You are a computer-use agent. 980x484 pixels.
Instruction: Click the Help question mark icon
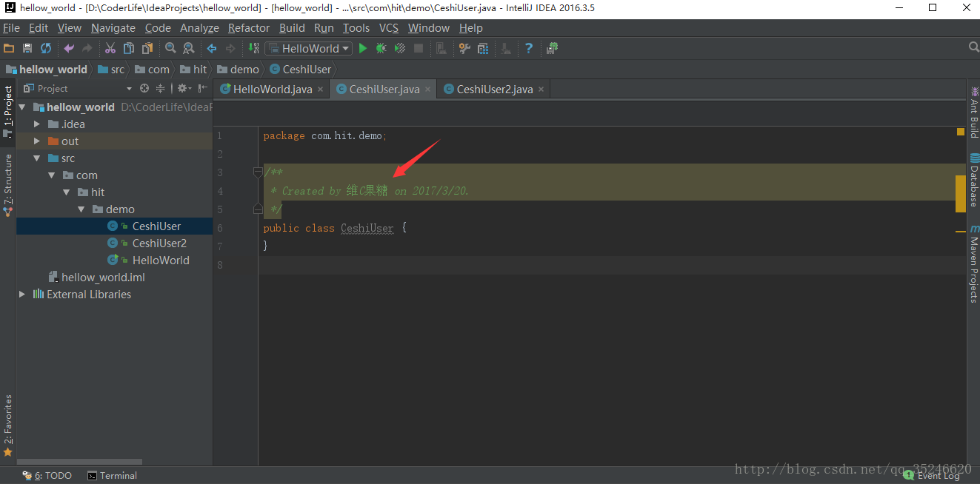point(529,48)
